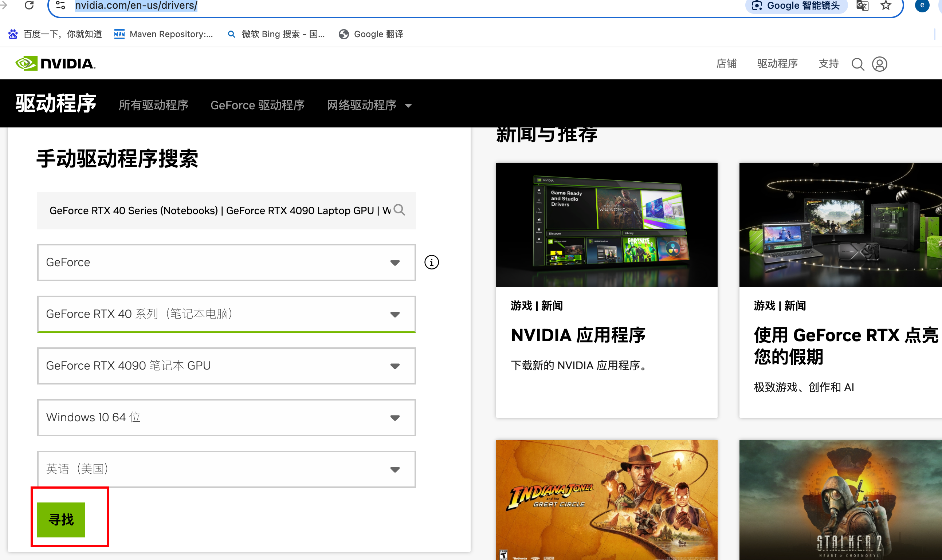
Task: Click the product info circle icon
Action: pos(431,262)
